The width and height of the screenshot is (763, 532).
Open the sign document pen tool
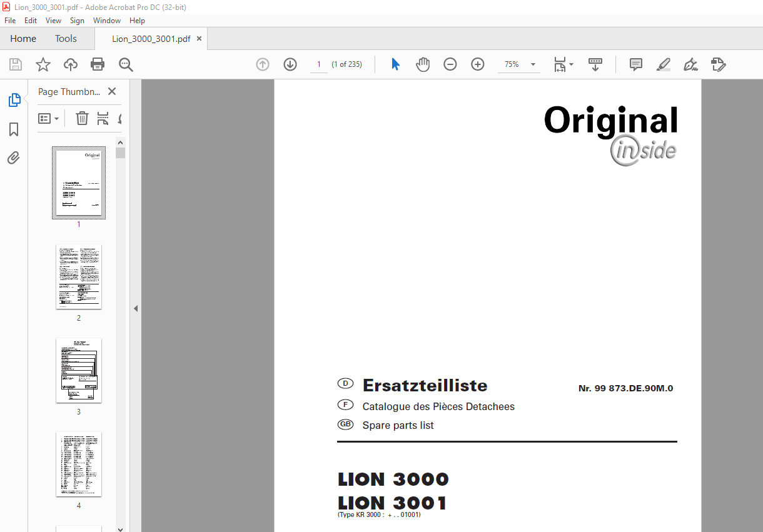(690, 64)
